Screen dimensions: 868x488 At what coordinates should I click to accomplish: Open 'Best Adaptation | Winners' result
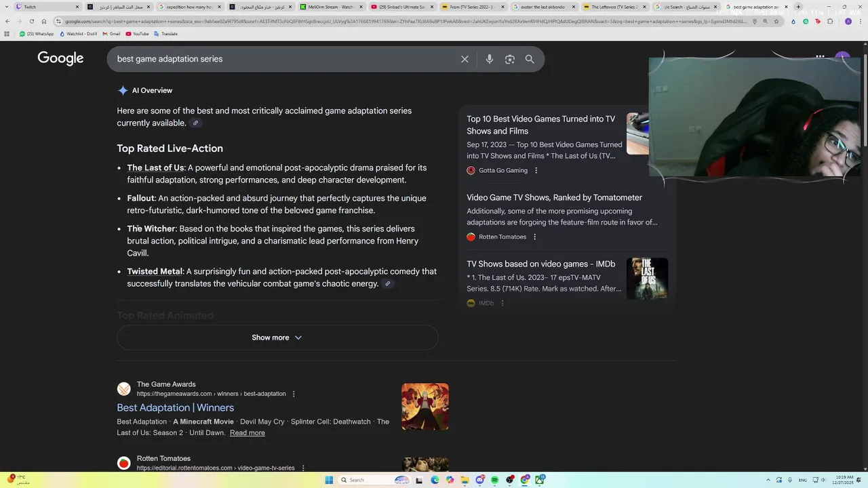click(175, 407)
